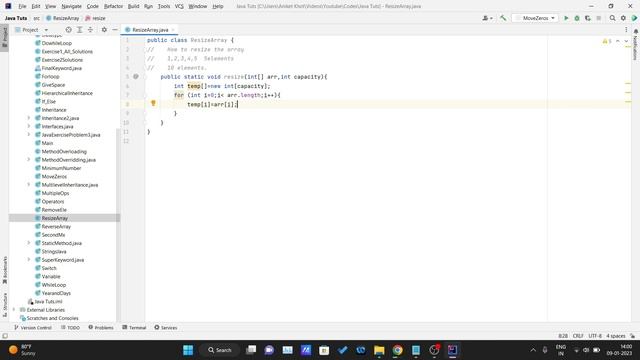Open the Refactor menu

click(113, 6)
